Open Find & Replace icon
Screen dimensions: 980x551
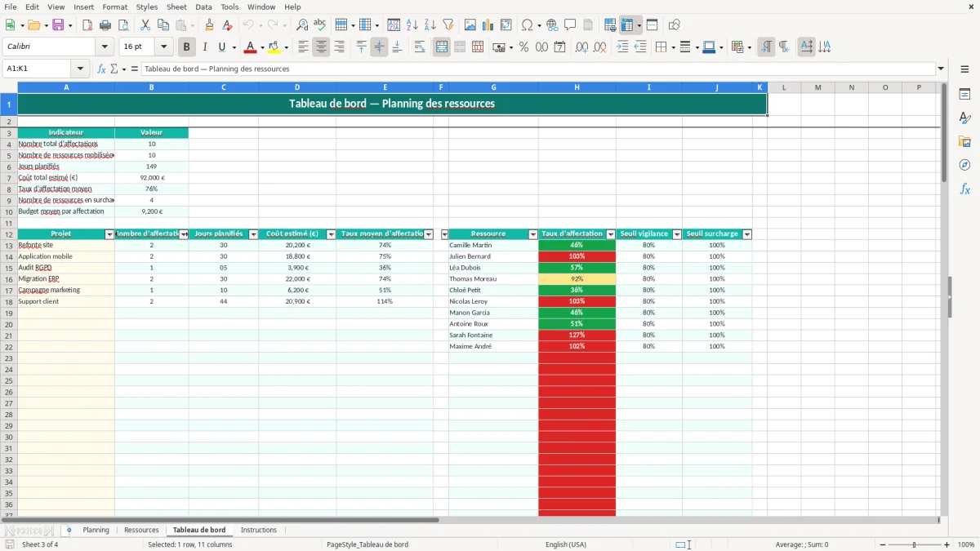[302, 25]
